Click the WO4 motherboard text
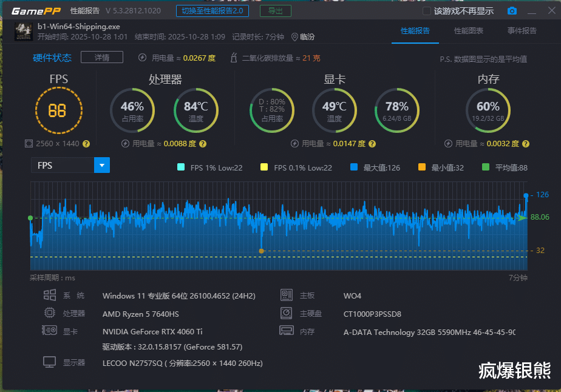Screen dimensions: 561x392 pyautogui.click(x=352, y=296)
